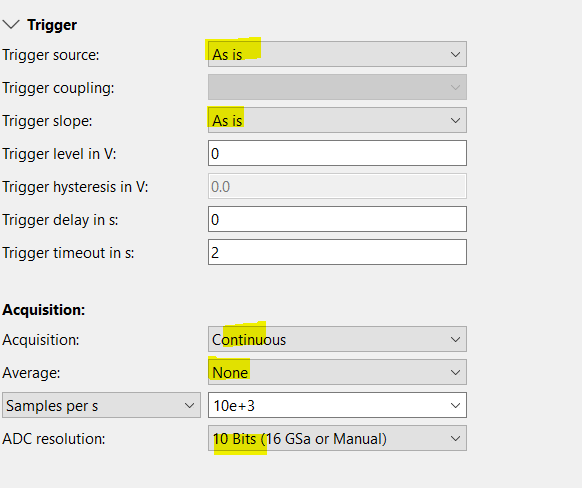Click the Trigger slope dropdown arrow
The width and height of the screenshot is (582, 488).
(x=455, y=121)
